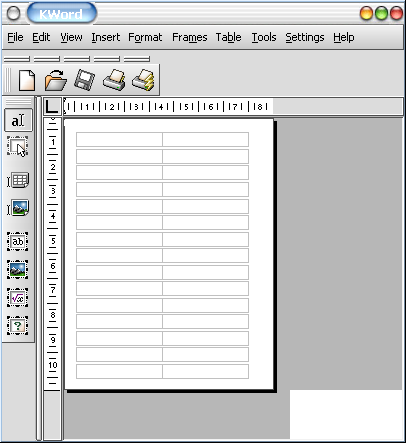Click the first table cell
The image size is (406, 443).
(x=119, y=139)
